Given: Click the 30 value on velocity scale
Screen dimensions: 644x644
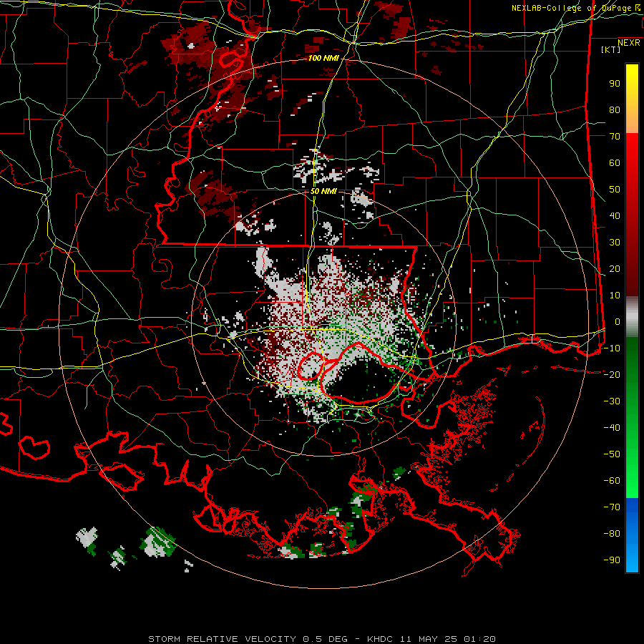Looking at the screenshot, I should (x=615, y=243).
